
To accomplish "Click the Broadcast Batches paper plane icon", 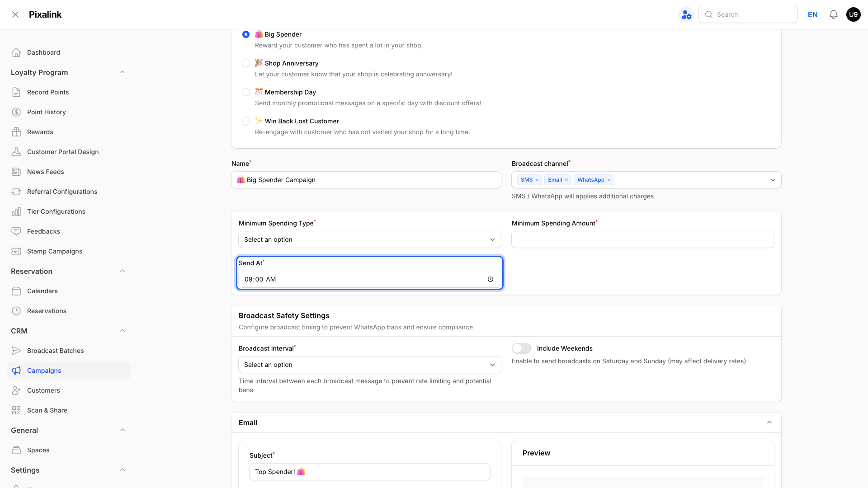I will [16, 351].
